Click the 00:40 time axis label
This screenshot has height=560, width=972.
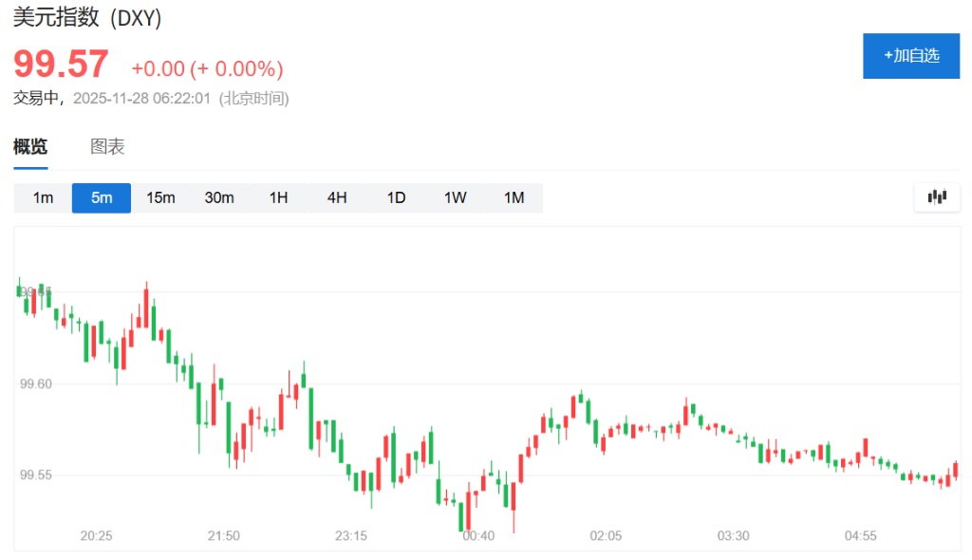coord(478,536)
